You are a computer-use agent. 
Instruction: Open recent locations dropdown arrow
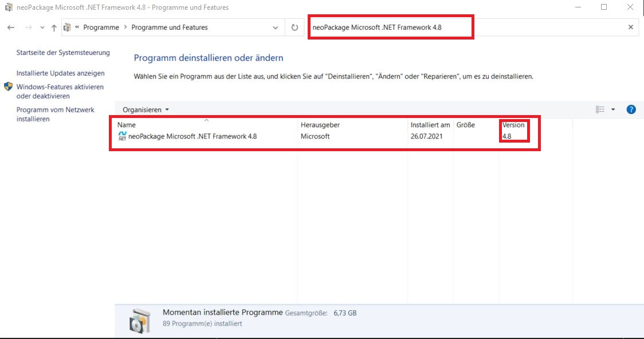pos(42,27)
